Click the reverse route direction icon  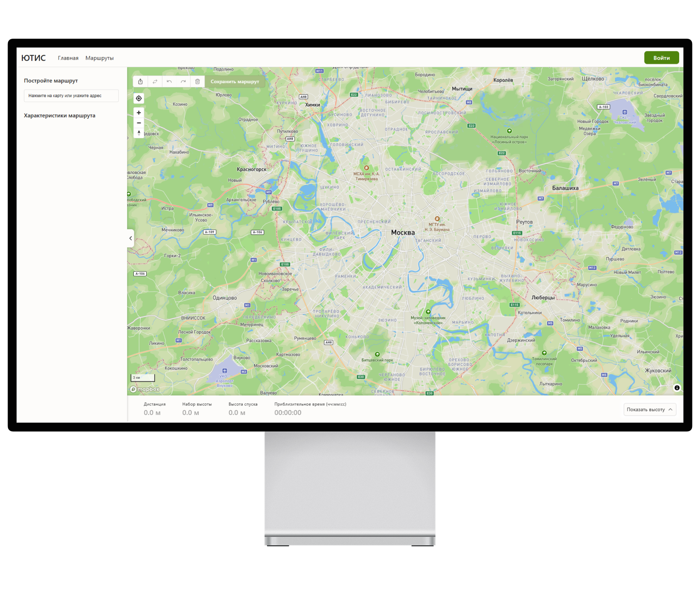tap(155, 81)
